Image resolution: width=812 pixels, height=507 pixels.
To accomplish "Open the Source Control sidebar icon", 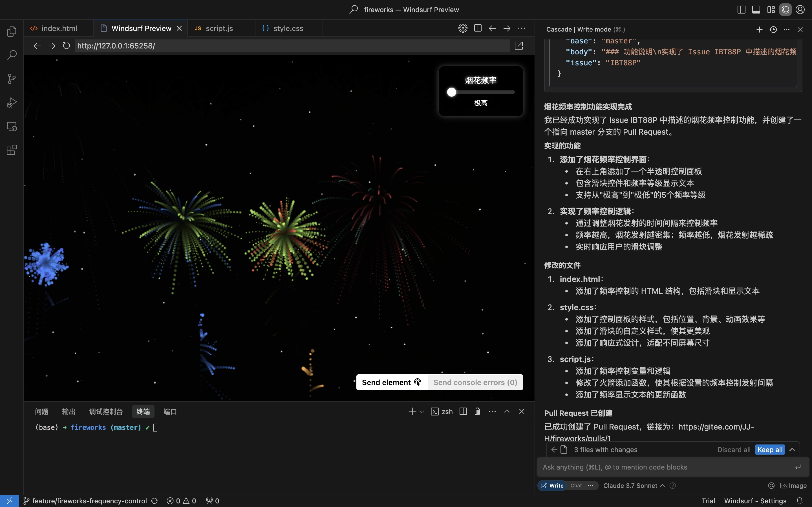I will click(12, 79).
